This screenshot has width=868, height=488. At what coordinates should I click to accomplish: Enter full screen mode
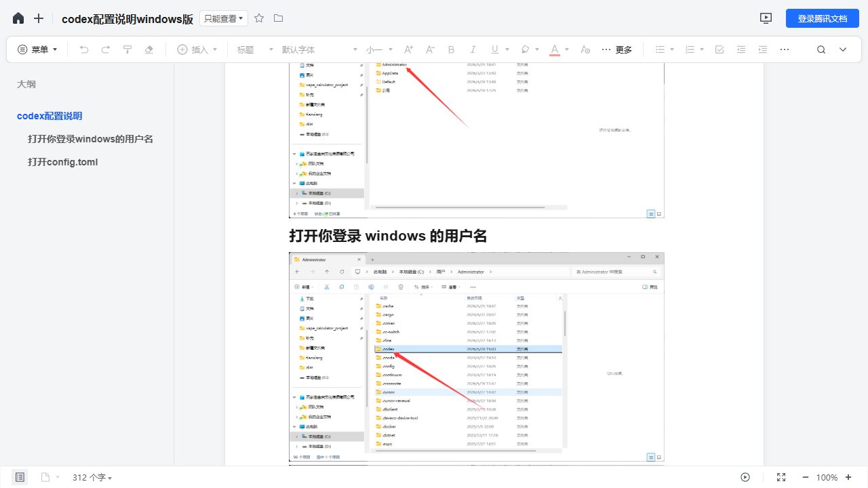(x=781, y=477)
